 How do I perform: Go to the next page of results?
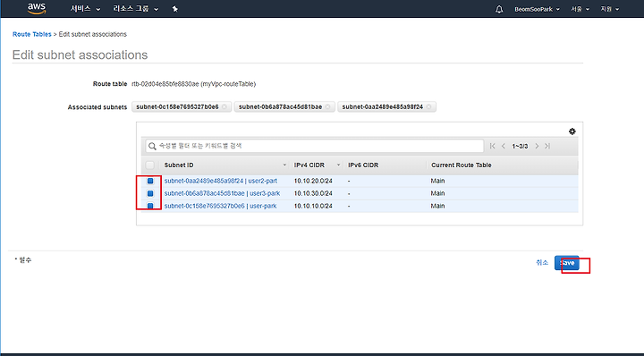537,146
